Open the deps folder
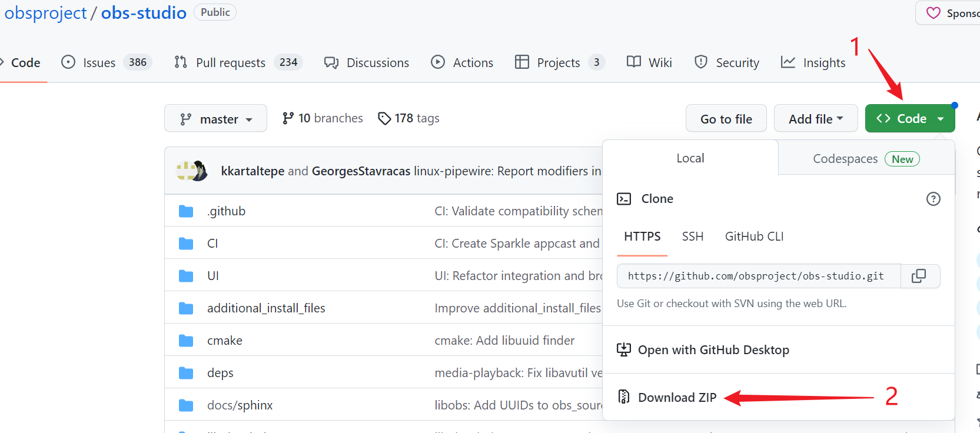 point(220,373)
